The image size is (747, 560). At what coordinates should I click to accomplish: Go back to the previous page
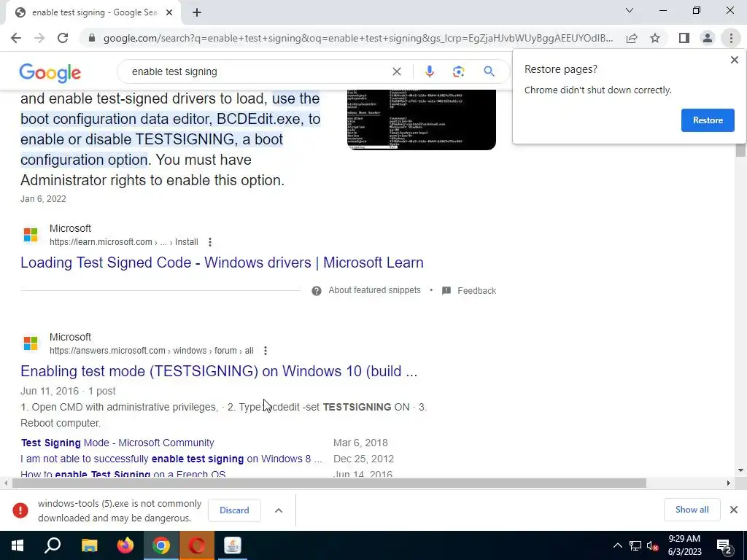coord(16,38)
